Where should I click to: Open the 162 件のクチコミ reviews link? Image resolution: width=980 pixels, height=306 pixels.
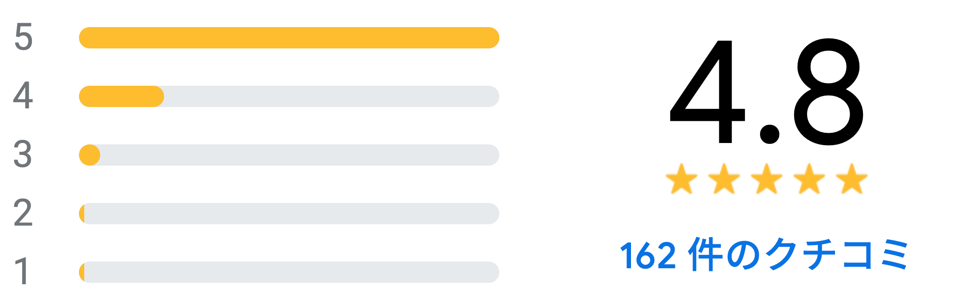(764, 254)
